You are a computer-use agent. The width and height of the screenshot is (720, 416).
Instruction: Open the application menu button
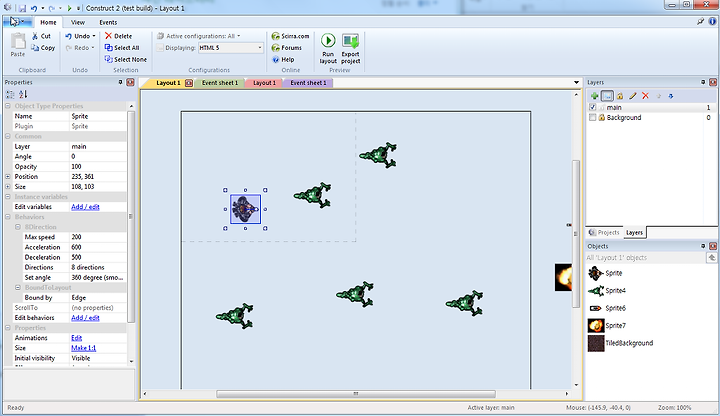pos(17,22)
